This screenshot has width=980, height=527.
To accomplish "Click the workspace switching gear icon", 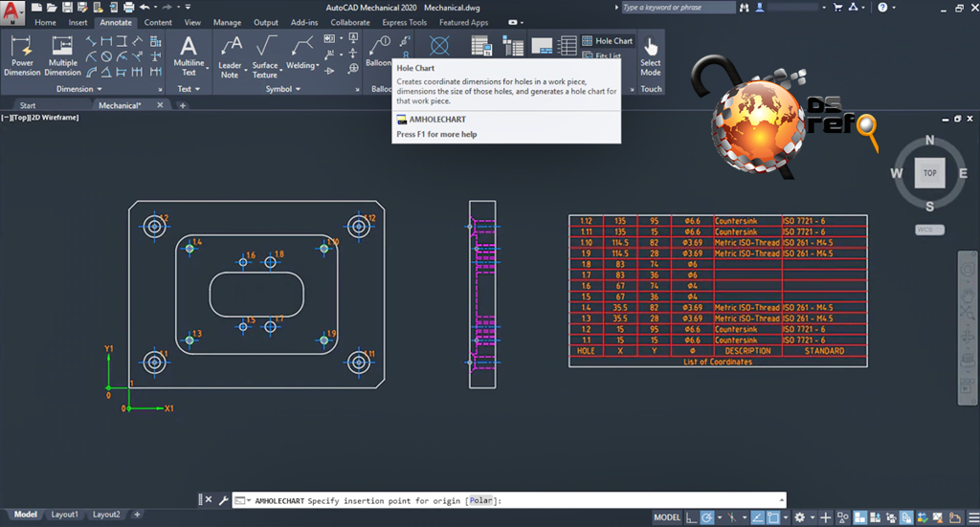I will pos(799,517).
